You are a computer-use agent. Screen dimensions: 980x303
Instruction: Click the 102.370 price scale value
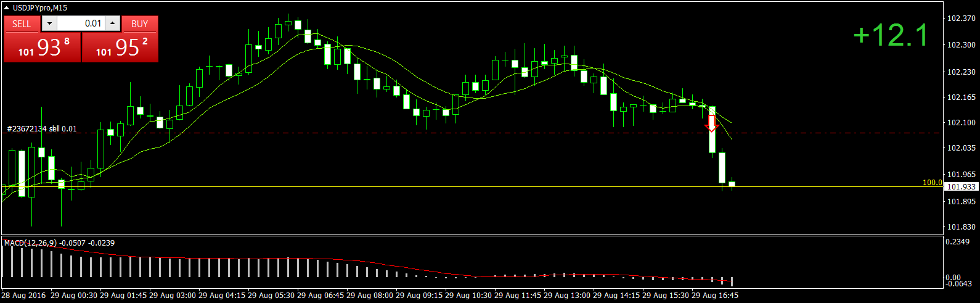[x=961, y=19]
